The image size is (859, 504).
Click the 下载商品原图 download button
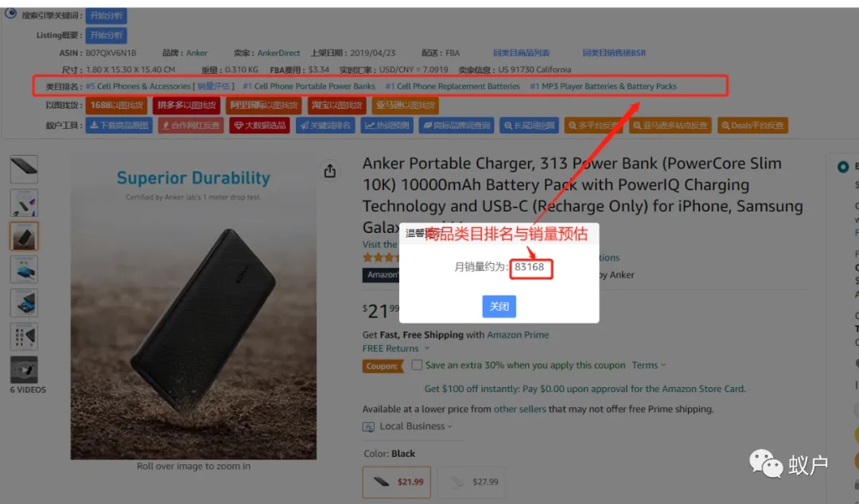(x=119, y=126)
